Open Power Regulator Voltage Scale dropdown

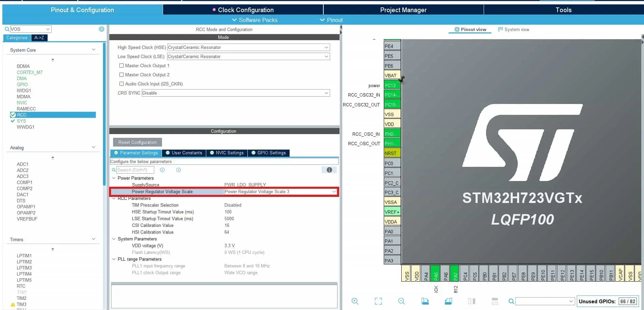[280, 191]
